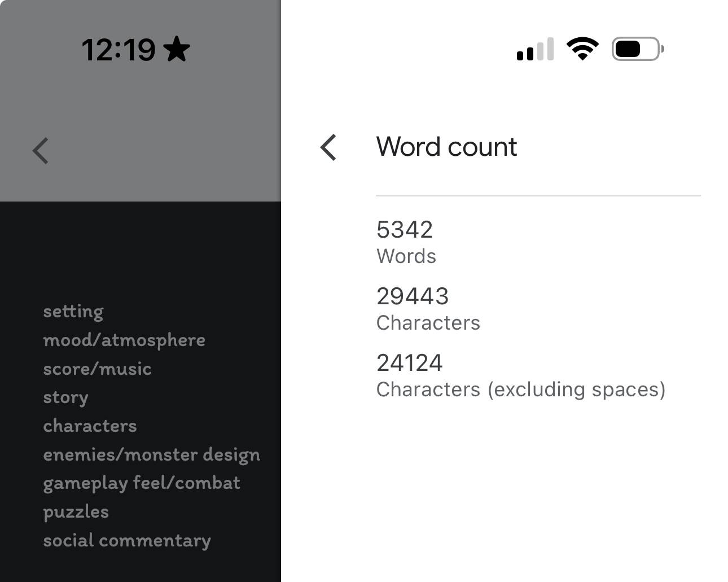Viewport: 728px width, 582px height.
Task: Tap the 'enemies/monster design' line
Action: coord(151,454)
